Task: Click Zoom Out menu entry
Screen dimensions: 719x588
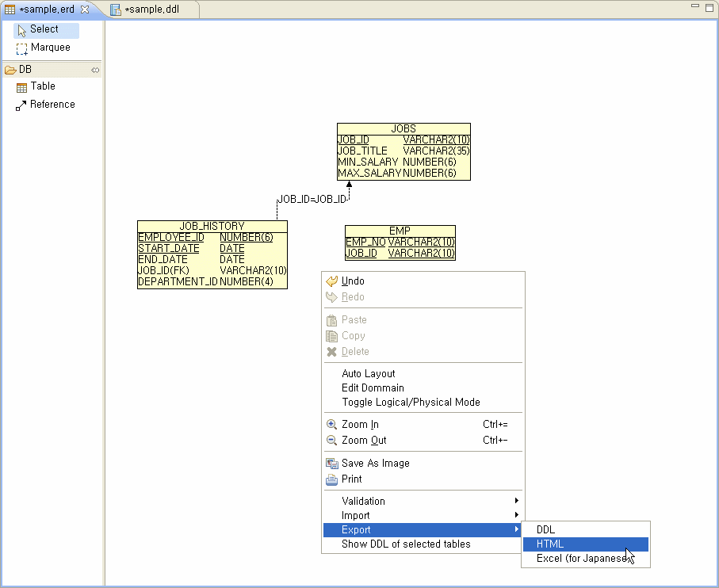Action: point(364,441)
